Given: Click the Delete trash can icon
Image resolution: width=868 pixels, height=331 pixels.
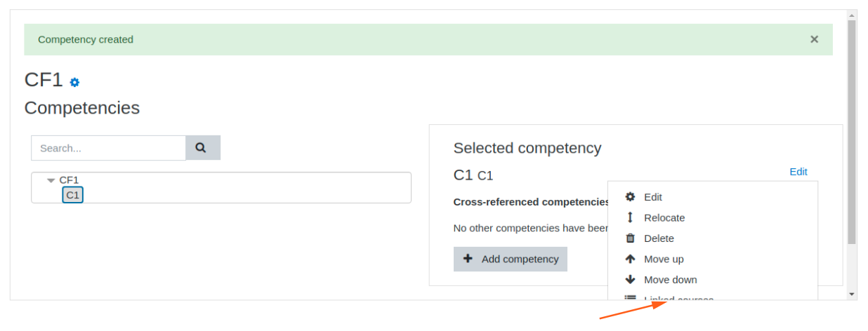Looking at the screenshot, I should [630, 238].
